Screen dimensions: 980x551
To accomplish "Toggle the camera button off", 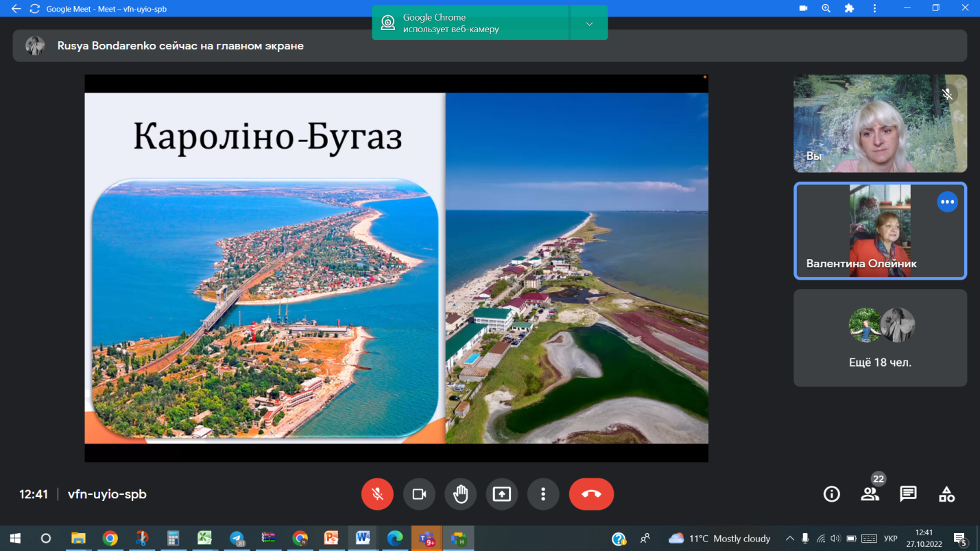I will (419, 494).
